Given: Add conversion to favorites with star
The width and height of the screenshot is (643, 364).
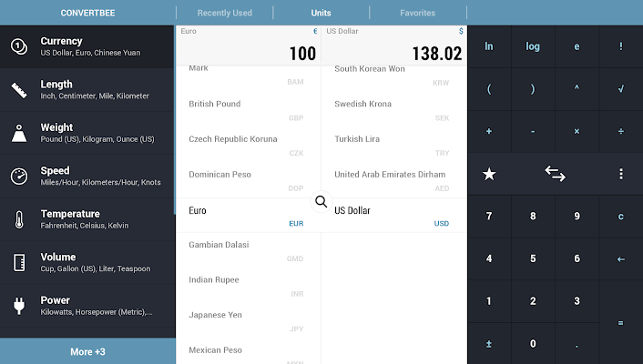Looking at the screenshot, I should [489, 174].
